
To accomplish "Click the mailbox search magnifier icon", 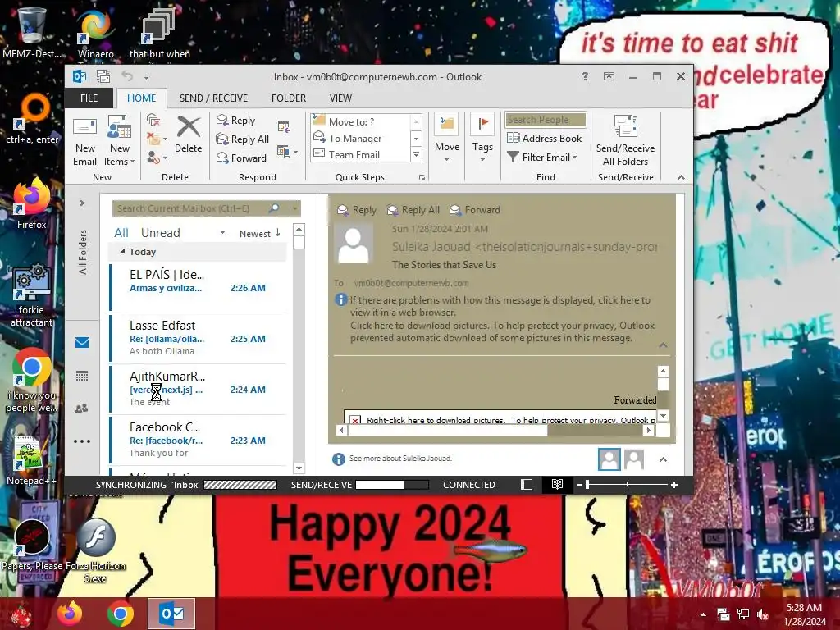I will [274, 208].
